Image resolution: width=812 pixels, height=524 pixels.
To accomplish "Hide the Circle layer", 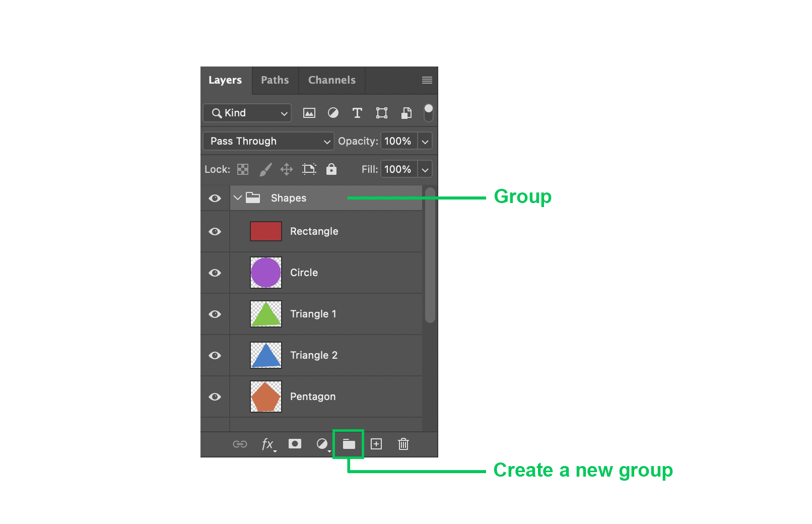I will click(x=215, y=273).
